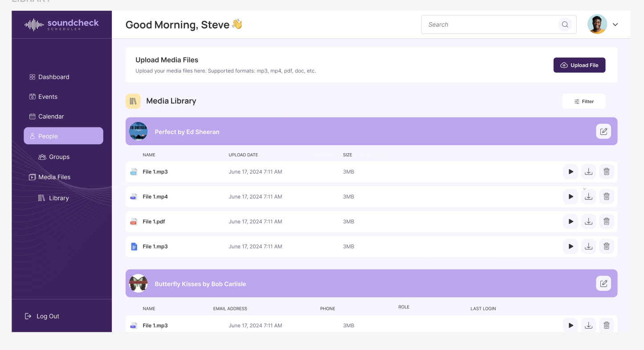Click the File 1.mp4 file name

pyautogui.click(x=155, y=196)
